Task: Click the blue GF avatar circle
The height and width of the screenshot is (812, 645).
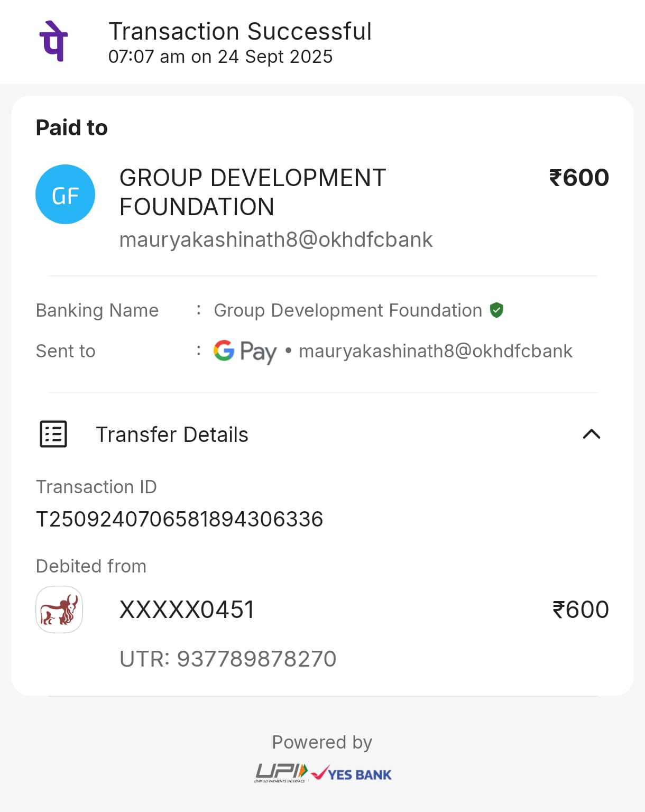Action: coord(65,195)
